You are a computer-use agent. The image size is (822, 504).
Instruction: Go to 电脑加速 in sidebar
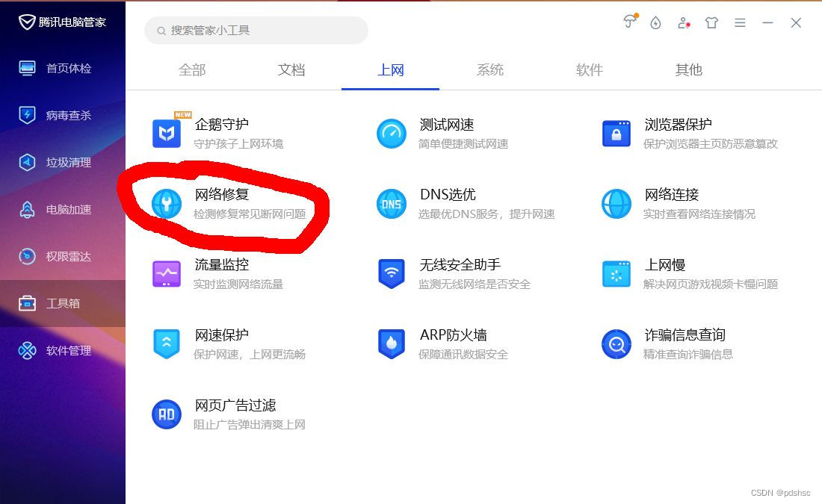coord(63,210)
